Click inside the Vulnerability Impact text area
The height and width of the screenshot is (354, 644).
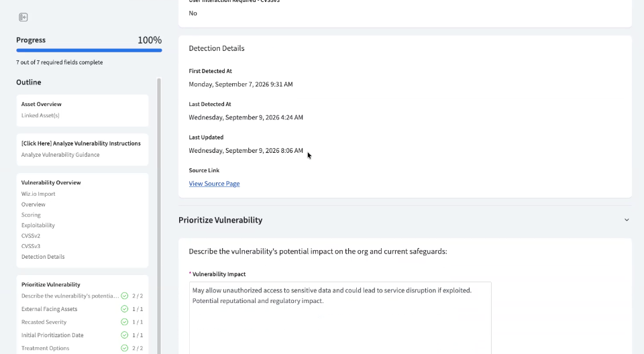click(x=340, y=318)
